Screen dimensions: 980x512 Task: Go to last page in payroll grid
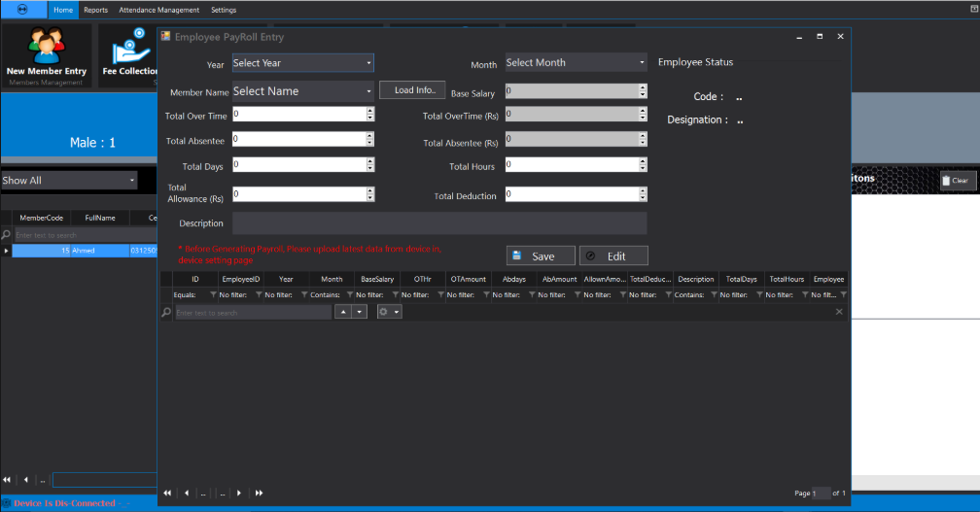260,494
